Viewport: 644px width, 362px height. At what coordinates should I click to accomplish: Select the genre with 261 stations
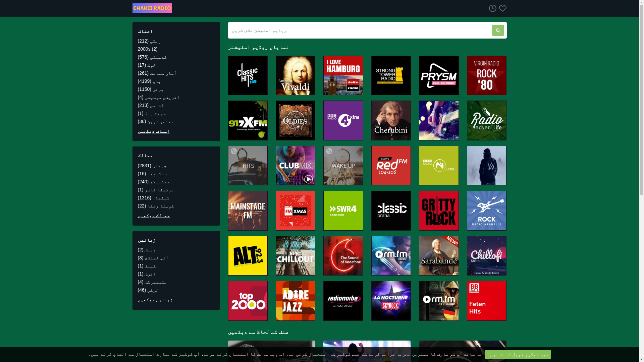(x=157, y=73)
